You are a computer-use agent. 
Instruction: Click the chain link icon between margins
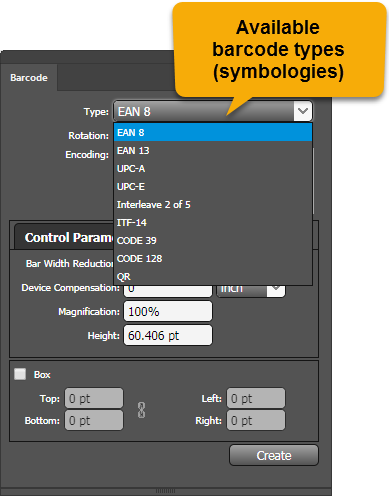pos(141,410)
